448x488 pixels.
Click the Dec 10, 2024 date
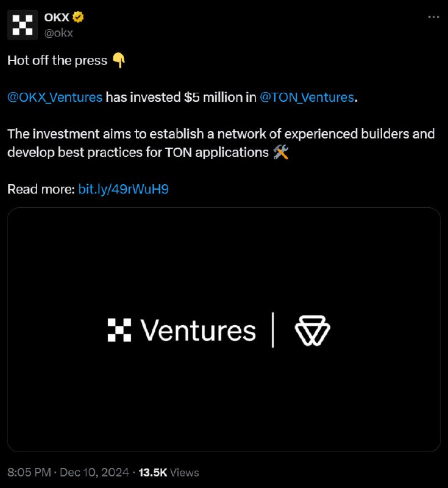94,472
